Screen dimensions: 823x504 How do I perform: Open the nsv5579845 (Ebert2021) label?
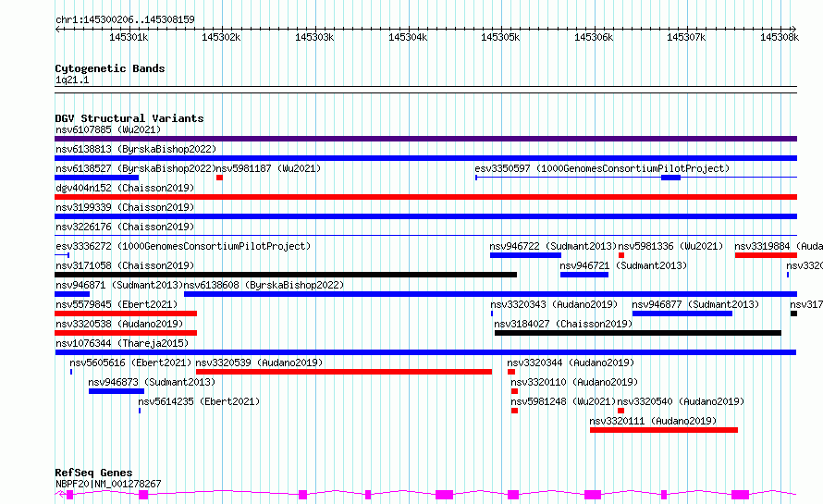(x=117, y=304)
